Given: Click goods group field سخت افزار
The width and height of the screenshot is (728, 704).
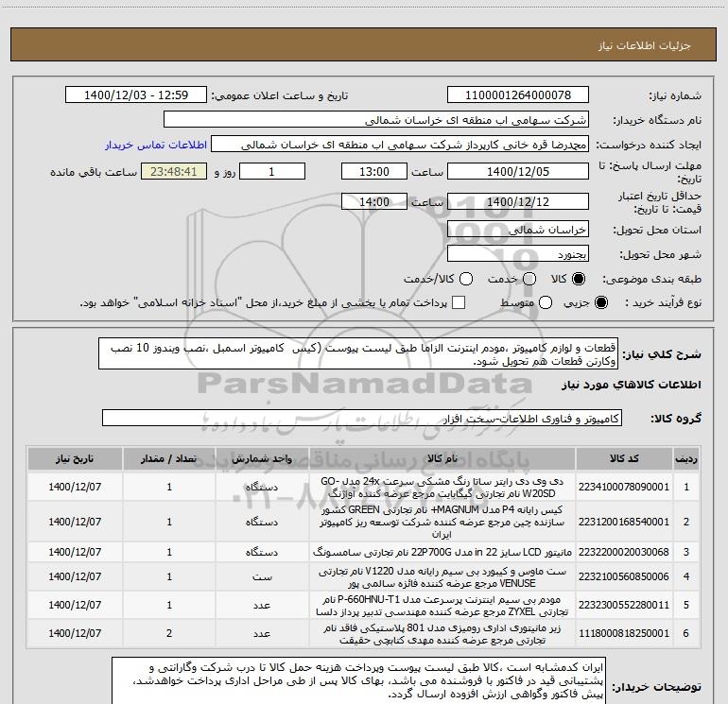Looking at the screenshot, I should pos(362,418).
